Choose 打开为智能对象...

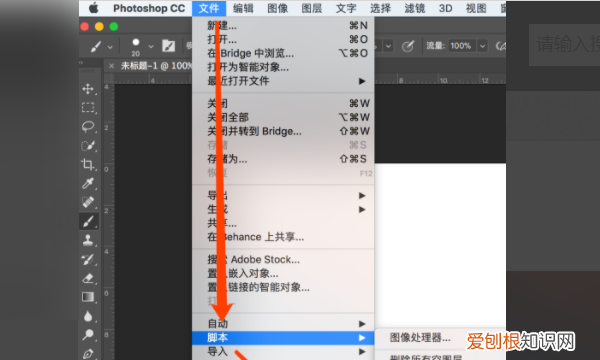click(283, 67)
